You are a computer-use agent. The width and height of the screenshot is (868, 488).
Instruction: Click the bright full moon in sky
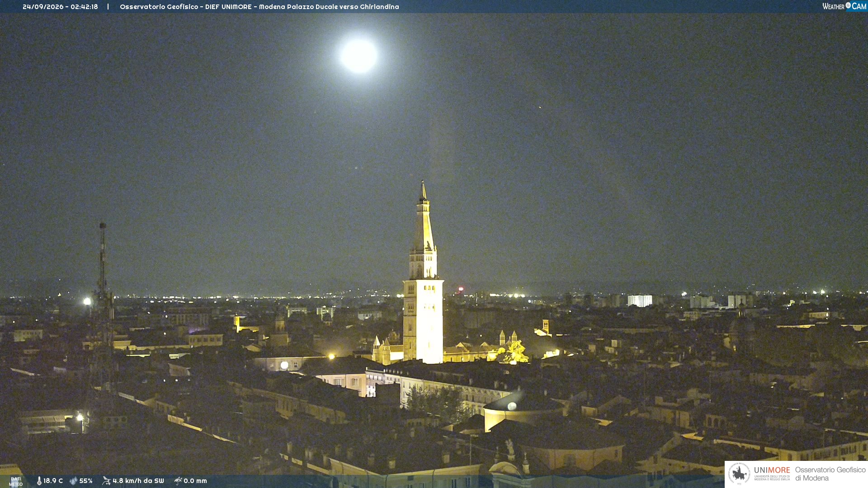[x=359, y=55]
